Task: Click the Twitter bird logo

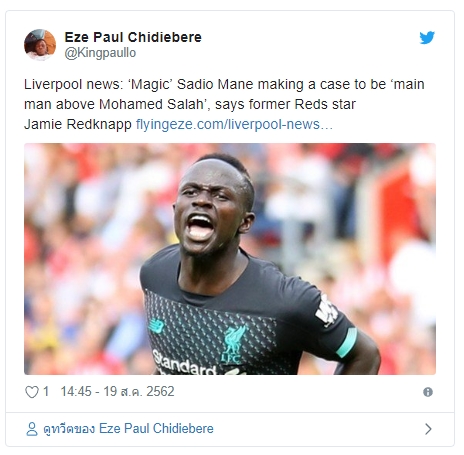Action: click(427, 37)
